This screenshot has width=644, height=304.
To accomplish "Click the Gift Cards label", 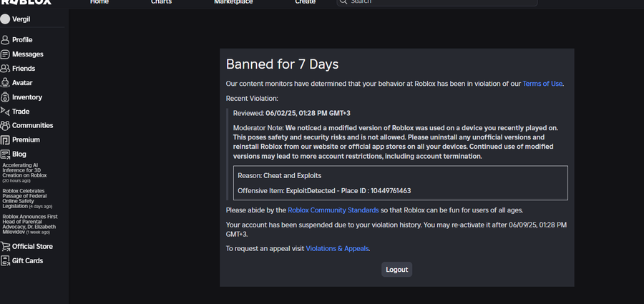I will click(x=27, y=261).
